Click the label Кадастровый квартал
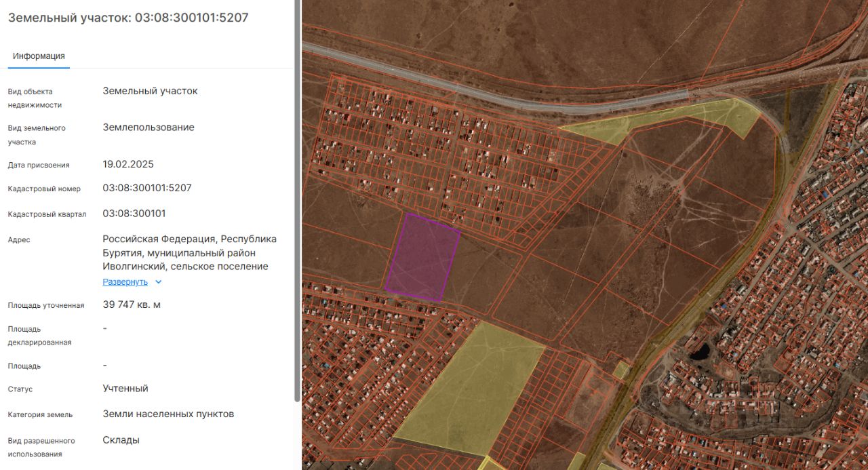Screen dimensions: 868x470 click(47, 214)
